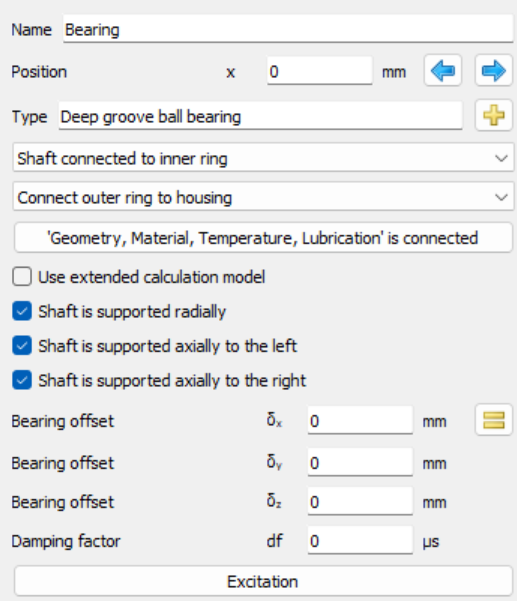Open the Connect outer ring to housing dropdown
The image size is (517, 601).
pos(263,197)
